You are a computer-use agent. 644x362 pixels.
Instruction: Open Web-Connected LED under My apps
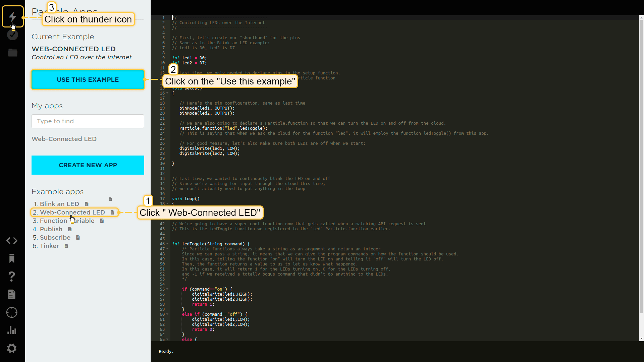coord(64,139)
